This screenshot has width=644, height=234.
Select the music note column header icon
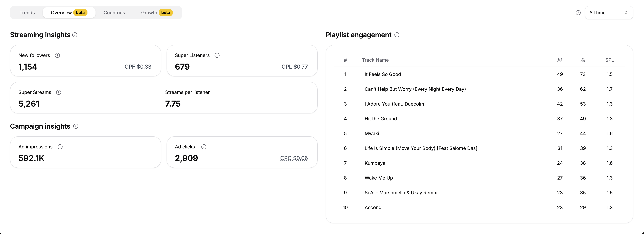click(583, 60)
